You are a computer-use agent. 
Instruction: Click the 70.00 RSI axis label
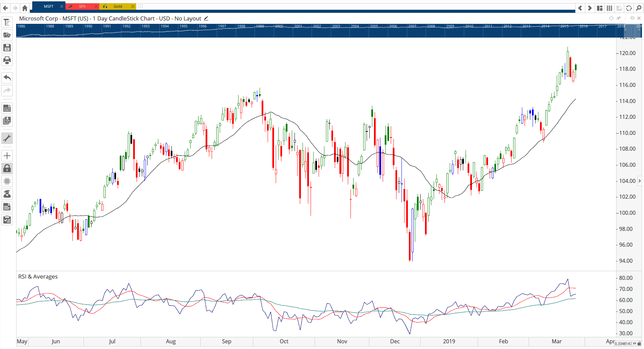pos(626,289)
